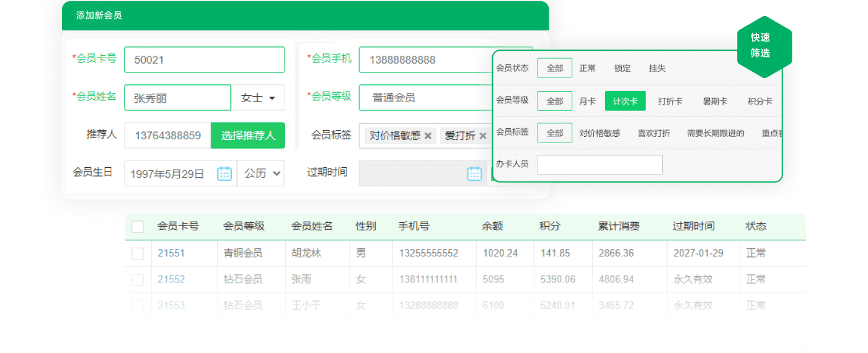Select 全部 in 会员状态 filter
868x353 pixels.
555,68
